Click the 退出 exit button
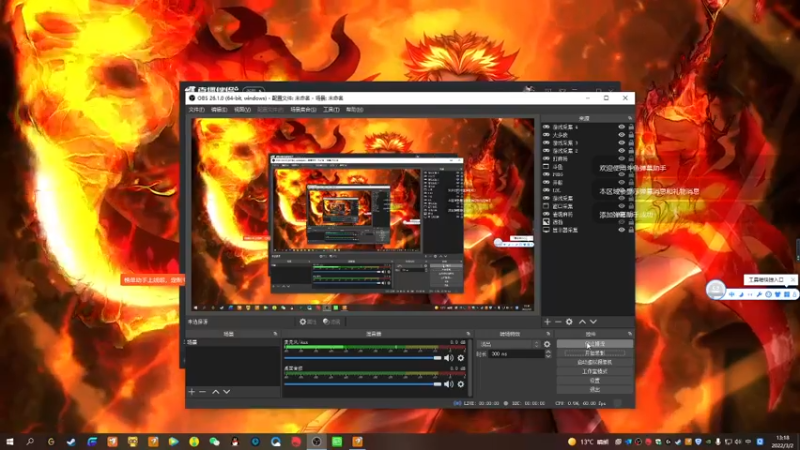 595,390
